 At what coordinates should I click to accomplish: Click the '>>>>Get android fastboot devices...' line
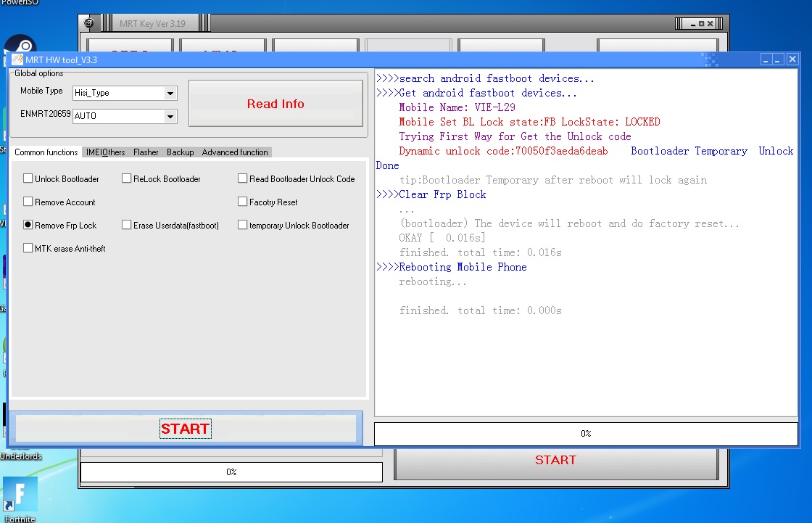[476, 93]
